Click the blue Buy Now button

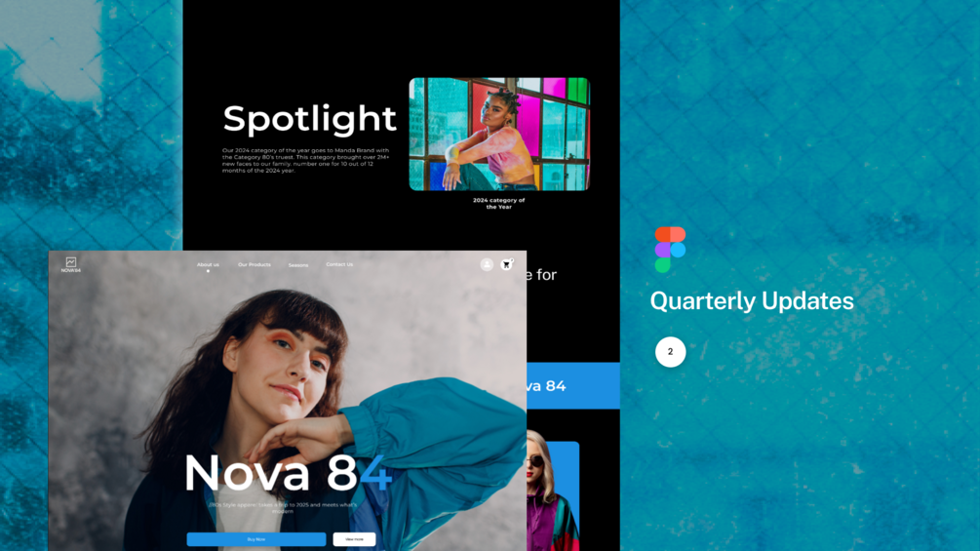click(x=256, y=538)
